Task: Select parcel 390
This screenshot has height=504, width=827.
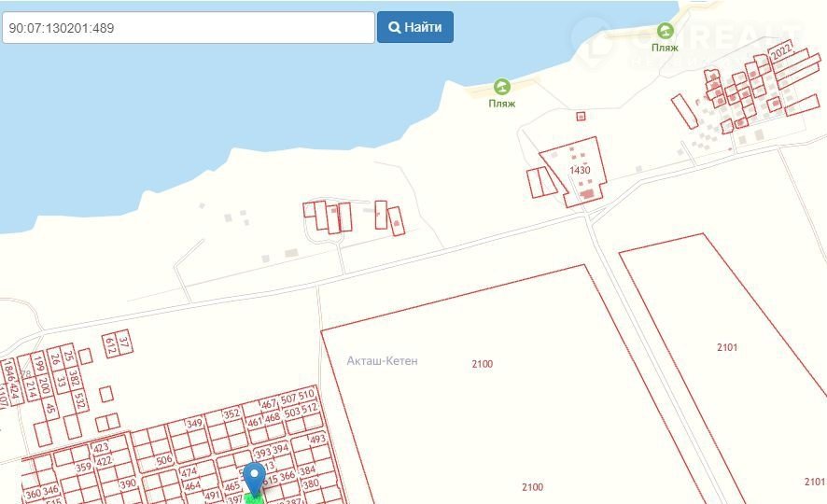Action: pyautogui.click(x=127, y=484)
